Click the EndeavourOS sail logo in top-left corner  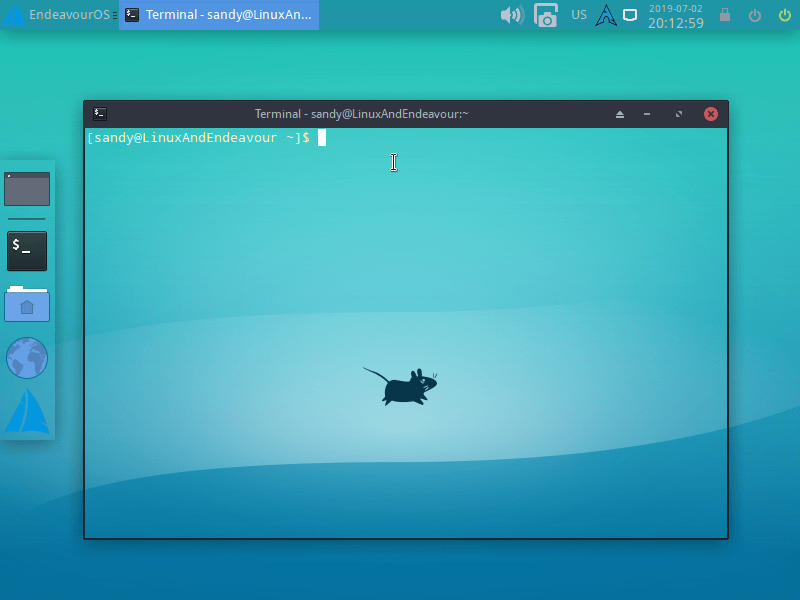[14, 15]
